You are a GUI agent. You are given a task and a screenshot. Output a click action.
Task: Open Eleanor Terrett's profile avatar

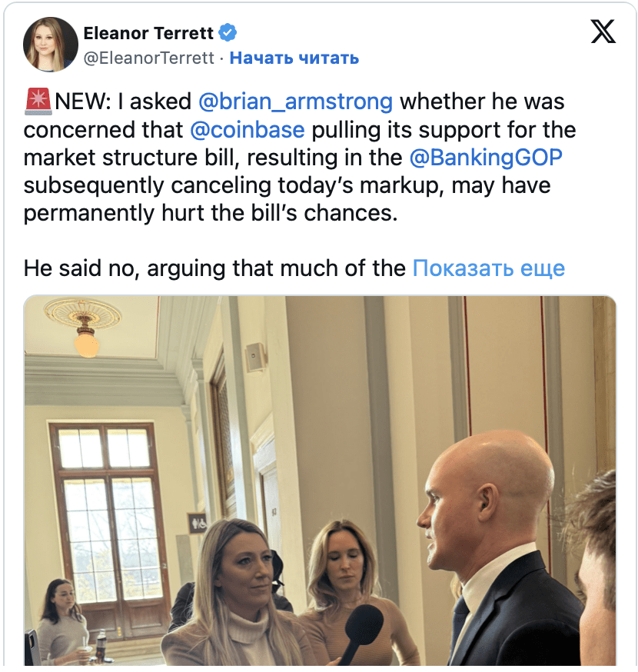tap(51, 45)
